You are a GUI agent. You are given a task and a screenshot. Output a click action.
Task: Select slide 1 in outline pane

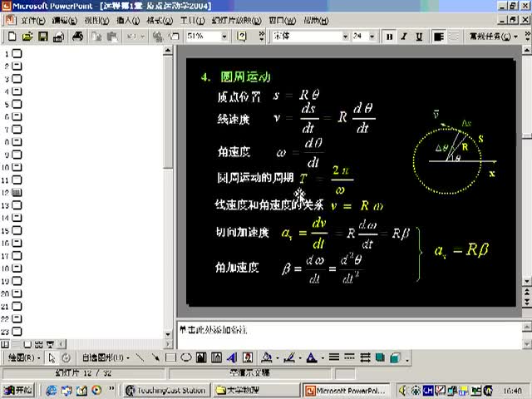point(17,53)
